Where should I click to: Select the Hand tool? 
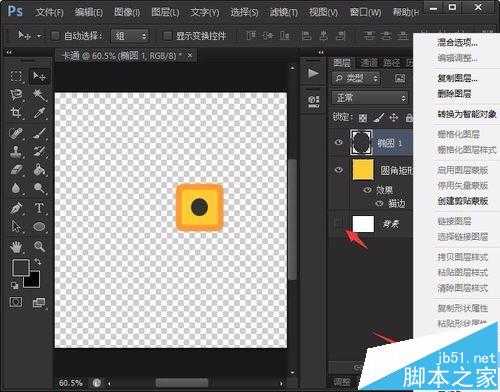point(16,247)
